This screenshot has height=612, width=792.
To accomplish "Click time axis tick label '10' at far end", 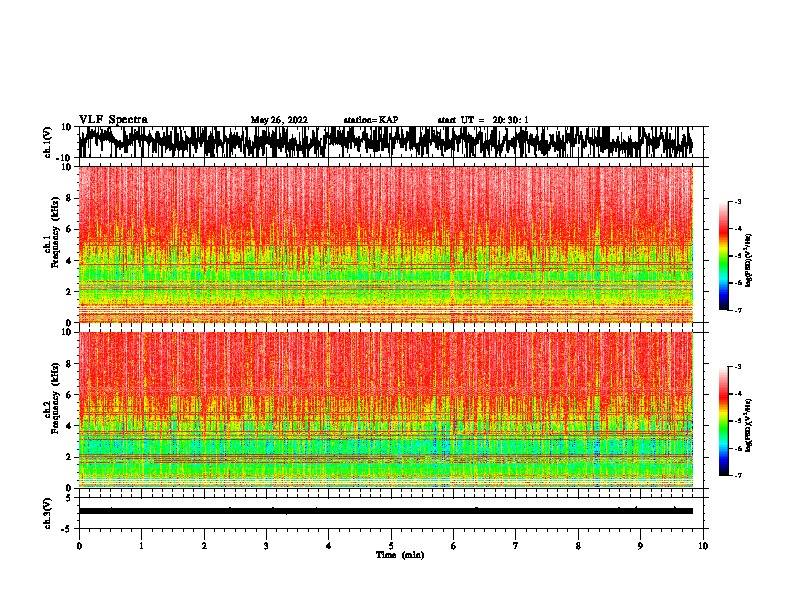I will (x=703, y=546).
